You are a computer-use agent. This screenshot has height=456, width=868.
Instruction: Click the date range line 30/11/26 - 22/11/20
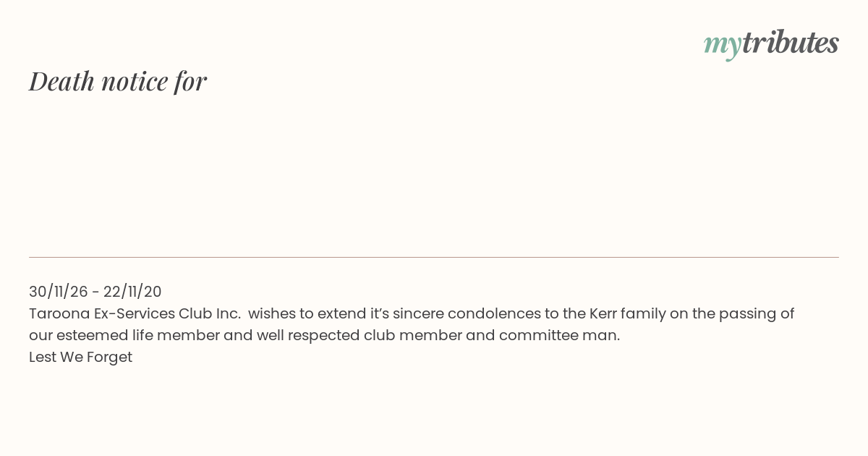click(95, 292)
